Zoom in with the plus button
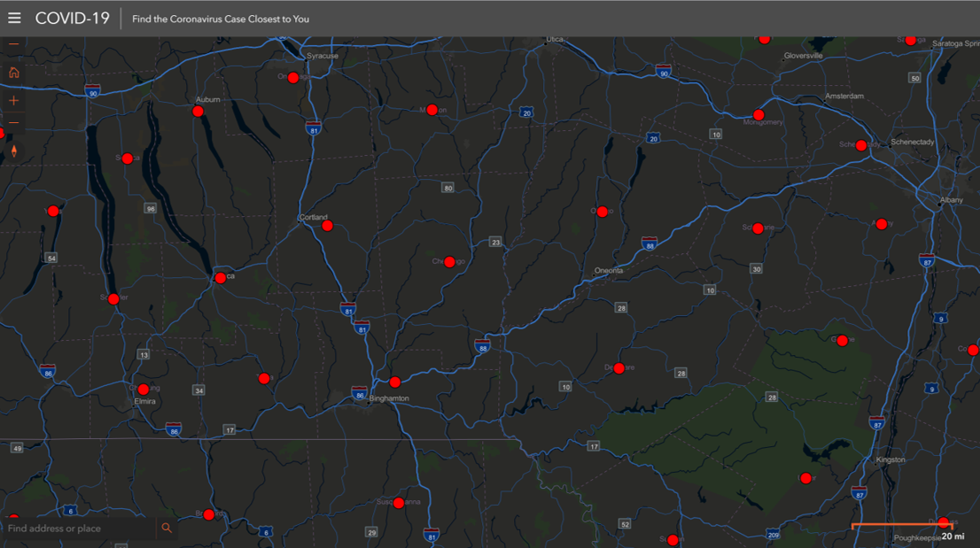The height and width of the screenshot is (548, 980). (13, 100)
